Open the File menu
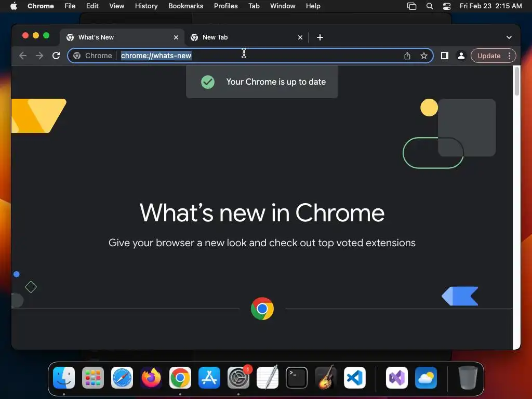Viewport: 532px width, 399px height. pyautogui.click(x=70, y=6)
